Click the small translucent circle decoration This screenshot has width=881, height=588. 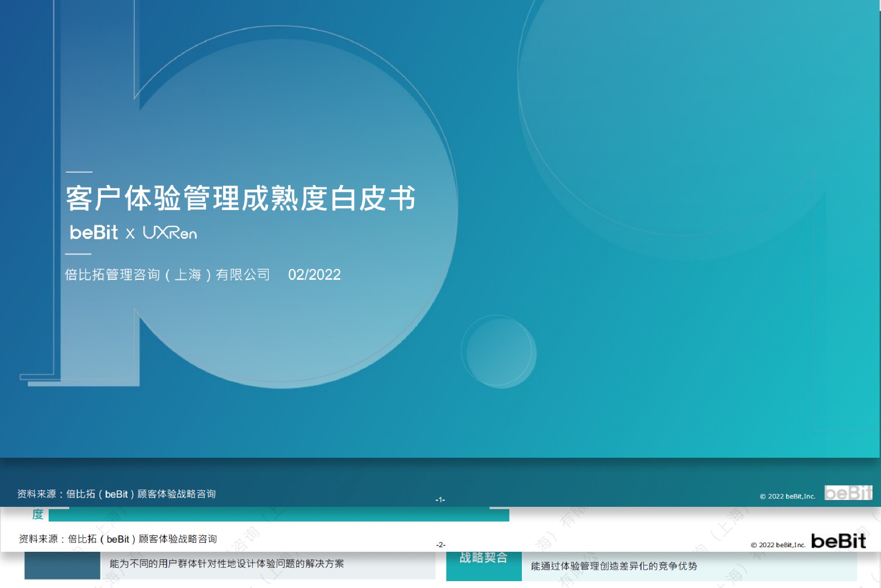click(x=498, y=352)
